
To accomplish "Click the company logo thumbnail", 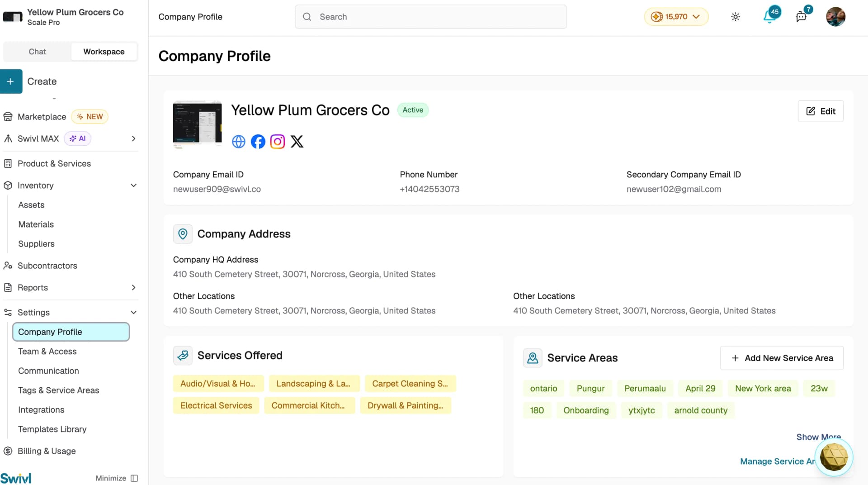I will (198, 124).
